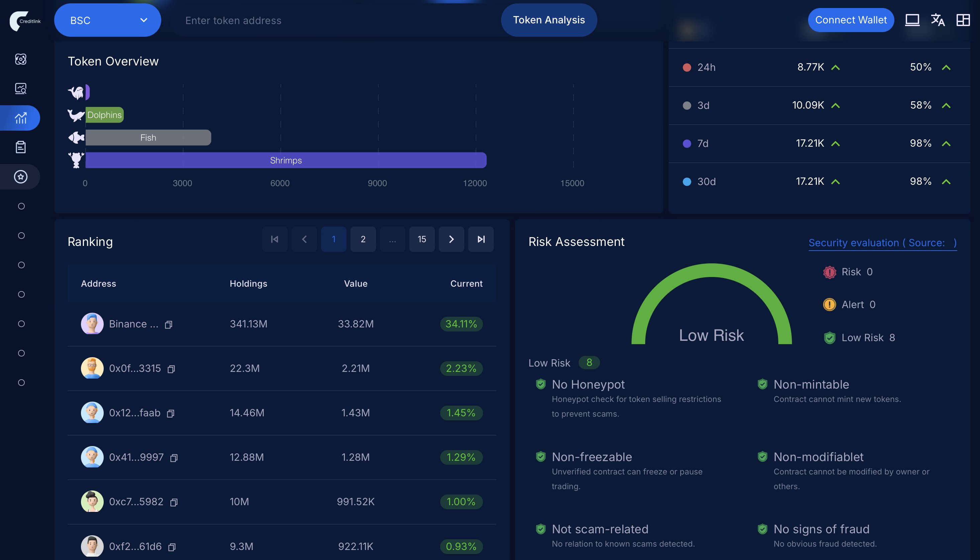980x560 pixels.
Task: Click the laptop display icon near Connect Wallet
Action: (x=912, y=20)
